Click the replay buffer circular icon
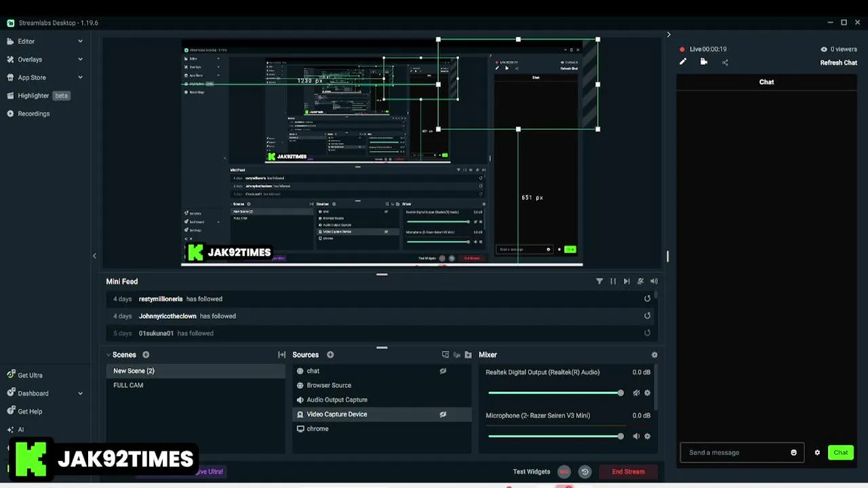This screenshot has height=488, width=868. (x=585, y=472)
